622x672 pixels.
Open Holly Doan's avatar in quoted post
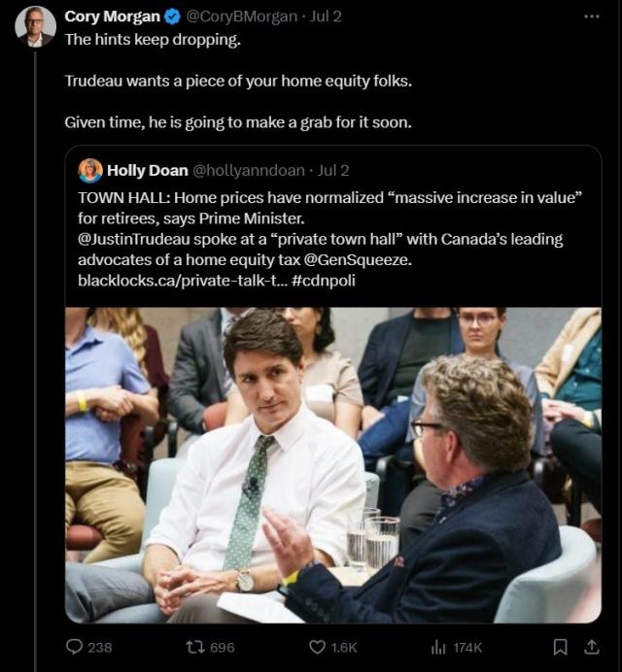(x=90, y=171)
